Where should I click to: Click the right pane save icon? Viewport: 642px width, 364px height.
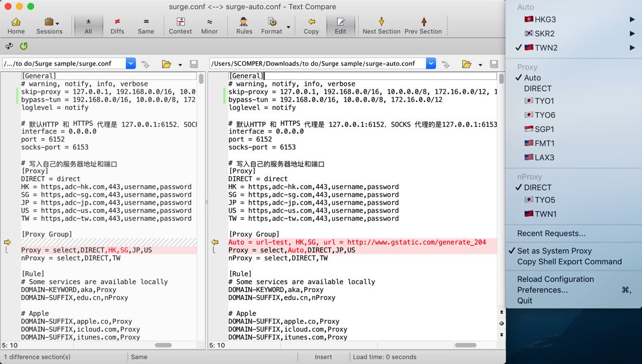tap(494, 64)
